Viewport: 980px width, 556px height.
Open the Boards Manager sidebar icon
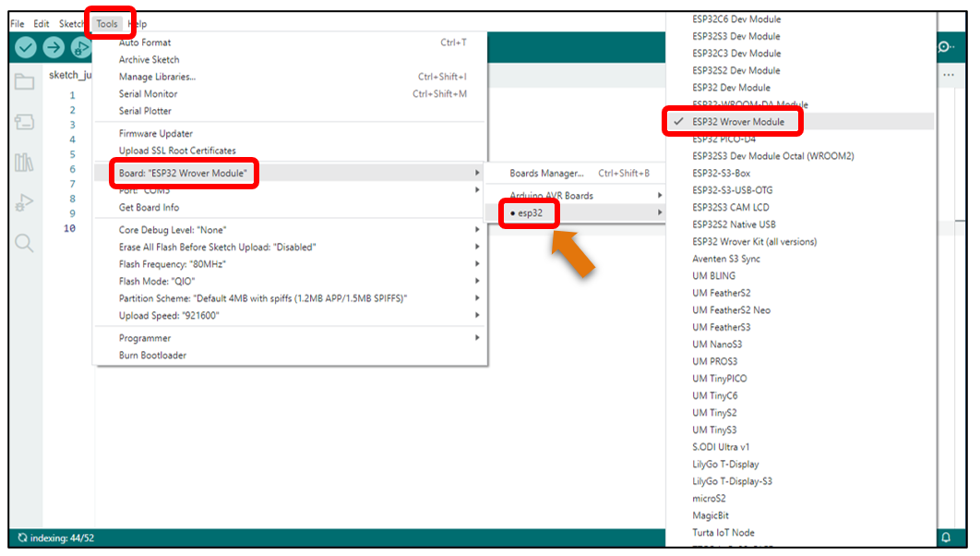pos(24,121)
